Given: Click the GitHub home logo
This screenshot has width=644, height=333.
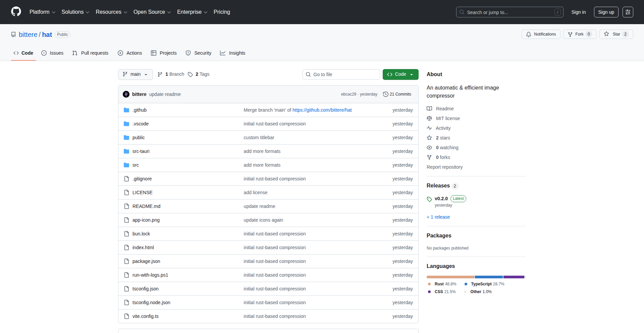Looking at the screenshot, I should click(15, 12).
